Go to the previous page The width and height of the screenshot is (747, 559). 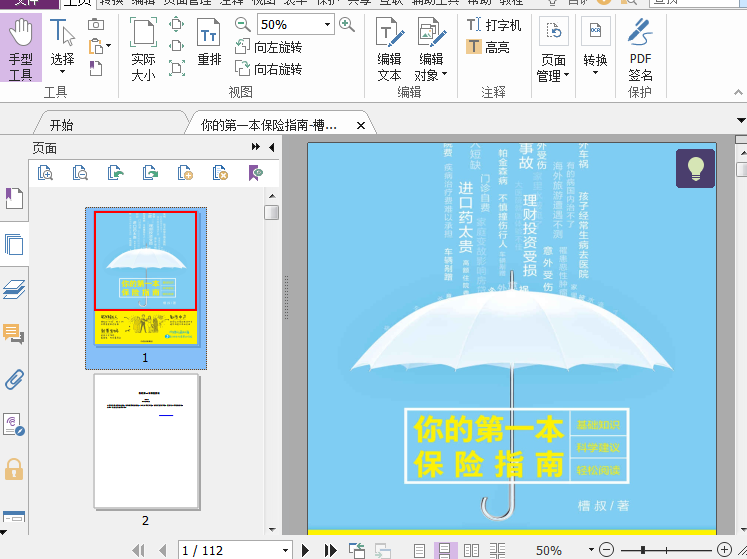coord(162,550)
